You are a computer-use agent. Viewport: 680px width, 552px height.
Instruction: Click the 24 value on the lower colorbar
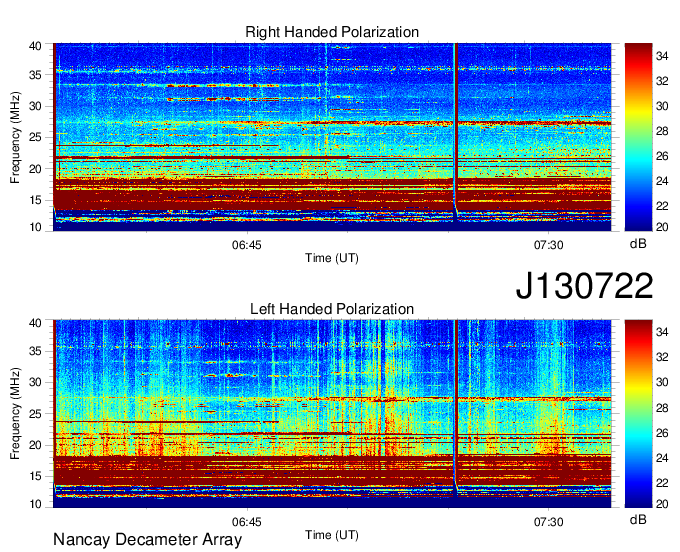[x=662, y=458]
